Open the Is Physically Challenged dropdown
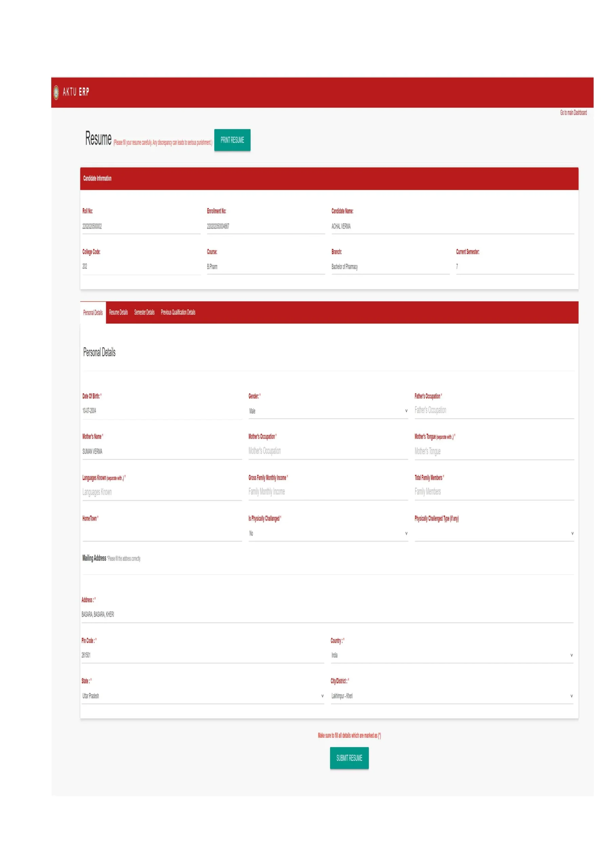 pos(328,533)
